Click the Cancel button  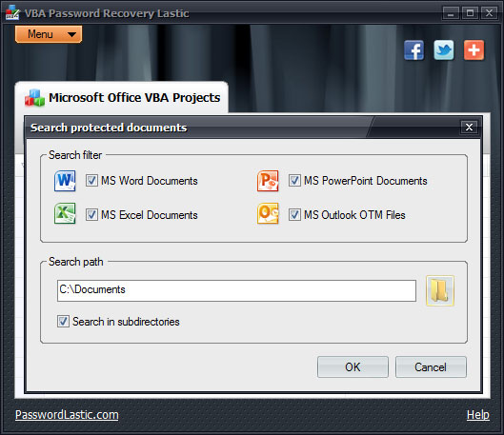pyautogui.click(x=431, y=366)
